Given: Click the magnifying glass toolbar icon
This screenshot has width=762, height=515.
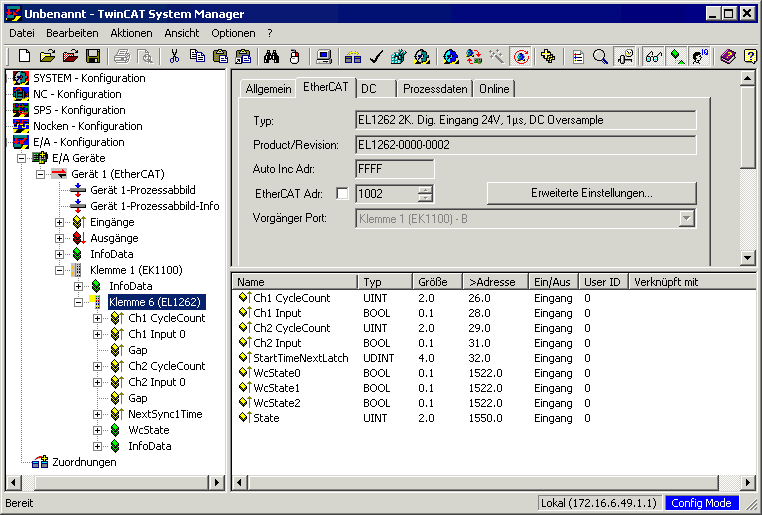Looking at the screenshot, I should pos(601,57).
